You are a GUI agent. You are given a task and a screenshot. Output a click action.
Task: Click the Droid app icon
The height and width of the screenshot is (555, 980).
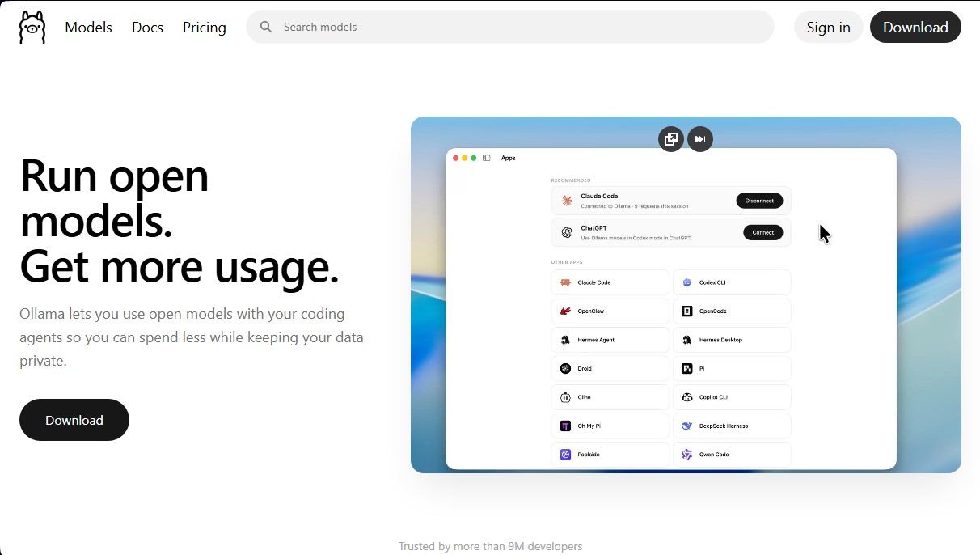(x=565, y=368)
